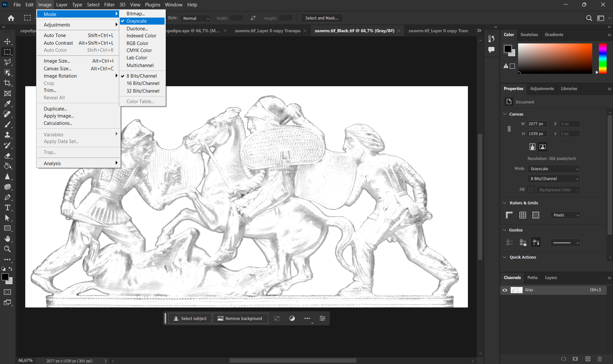The image size is (613, 364).
Task: Collapse the Guides section
Action: pyautogui.click(x=505, y=230)
